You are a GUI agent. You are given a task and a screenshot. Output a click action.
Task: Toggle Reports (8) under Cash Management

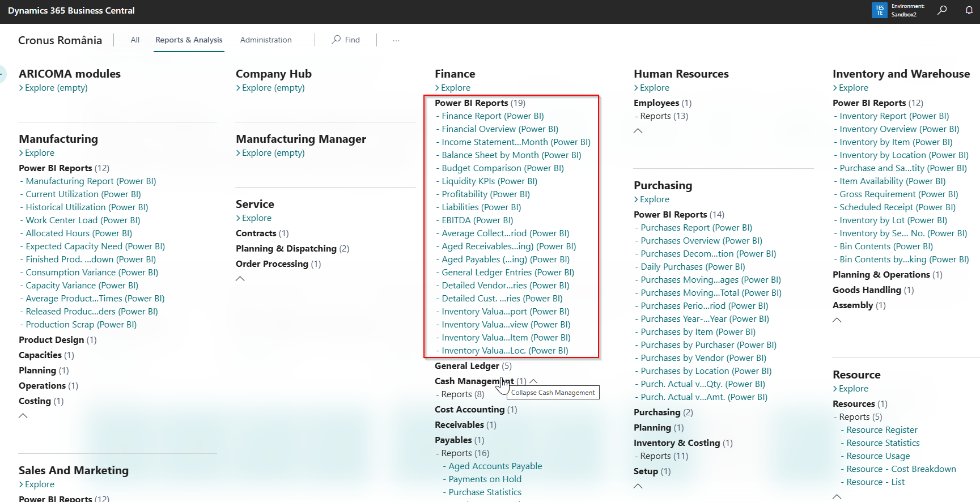(463, 394)
